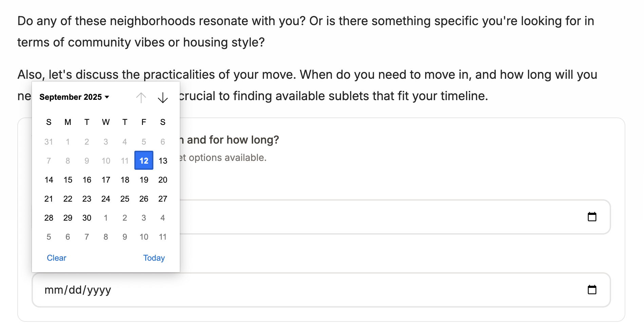
Task: Select September 20 in the calendar
Action: 163,180
